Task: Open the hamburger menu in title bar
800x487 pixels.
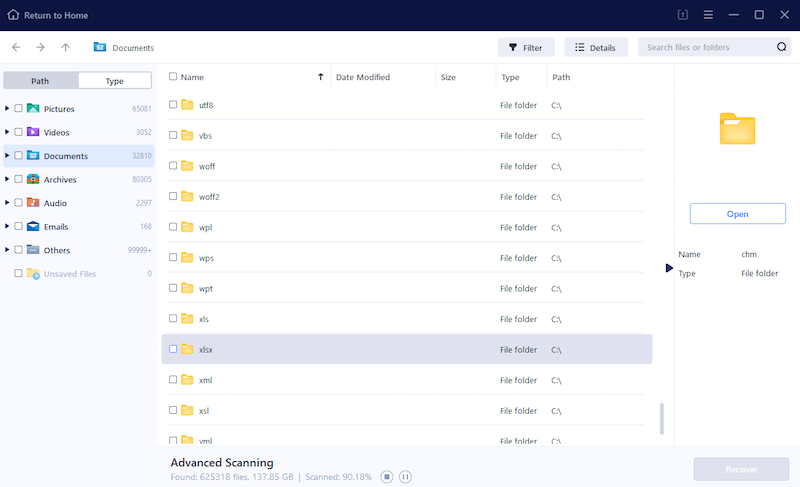Action: click(x=708, y=15)
